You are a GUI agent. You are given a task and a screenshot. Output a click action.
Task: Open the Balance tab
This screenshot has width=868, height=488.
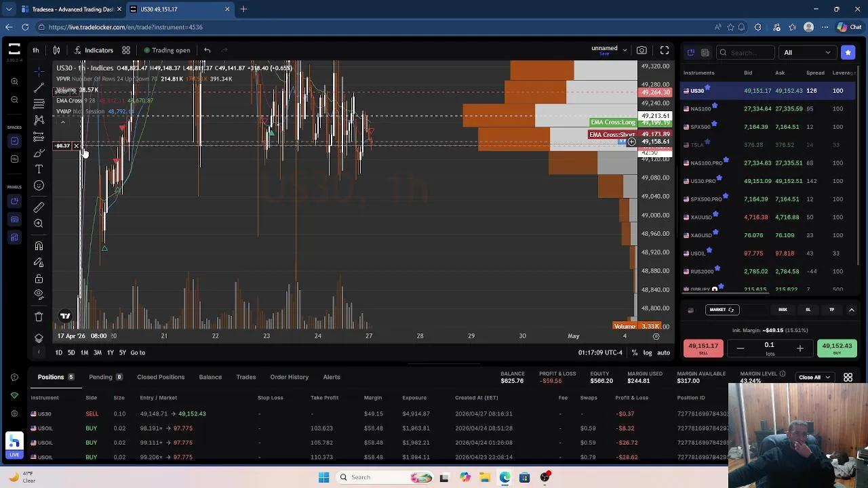coord(210,377)
